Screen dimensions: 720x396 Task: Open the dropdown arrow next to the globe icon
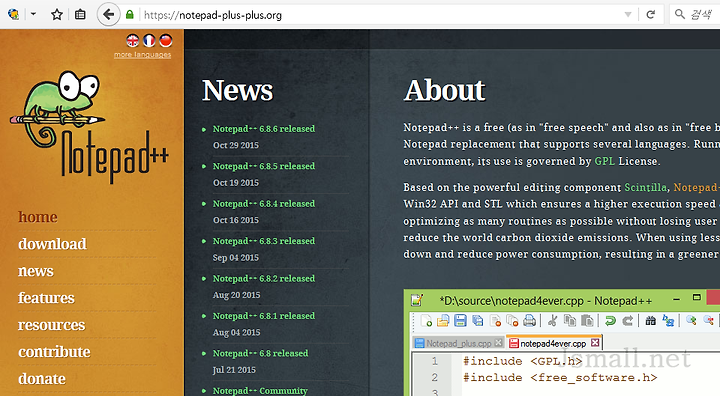coord(33,14)
